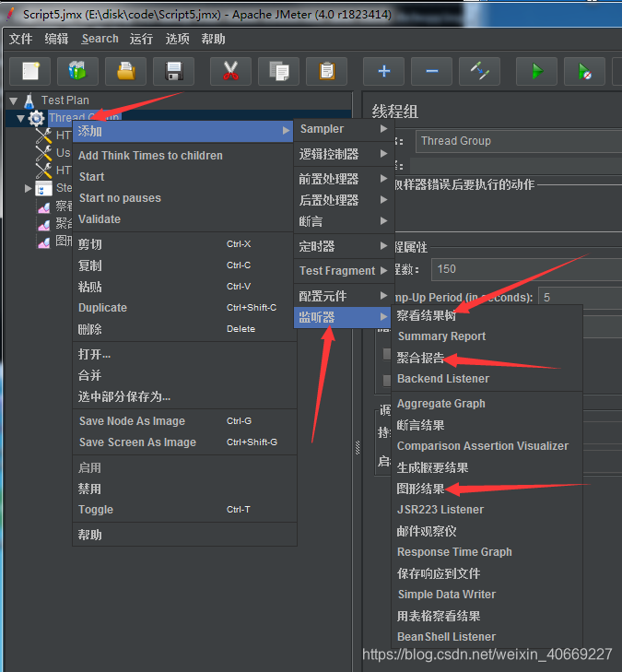Collapse the Thread Group tree node

20,118
